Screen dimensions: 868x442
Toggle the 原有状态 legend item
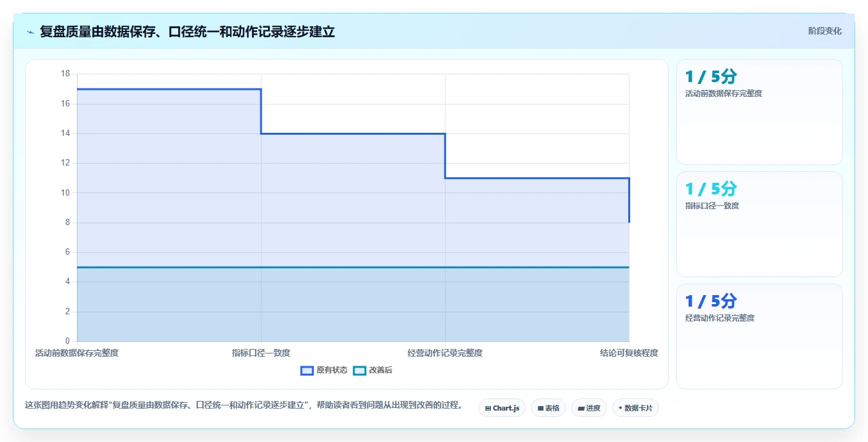(x=324, y=370)
